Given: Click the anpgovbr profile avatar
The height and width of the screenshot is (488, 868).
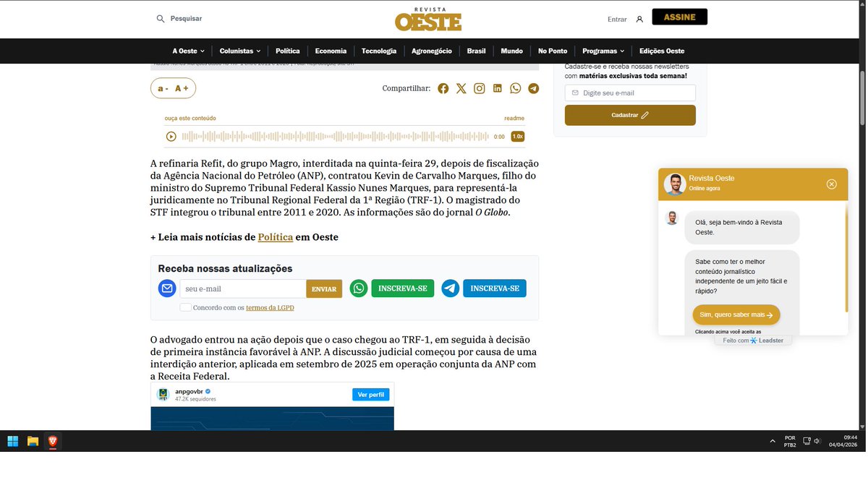Looking at the screenshot, I should coord(163,395).
